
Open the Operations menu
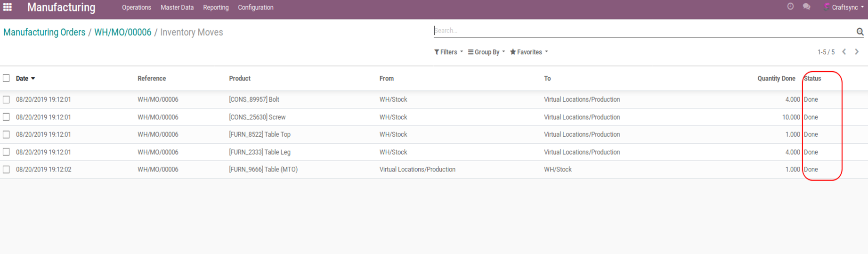click(136, 8)
